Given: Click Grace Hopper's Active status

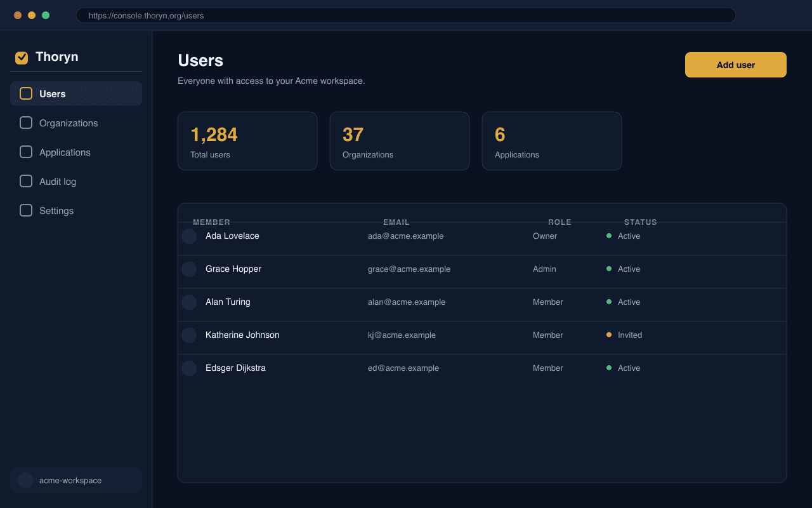Looking at the screenshot, I should [624, 269].
